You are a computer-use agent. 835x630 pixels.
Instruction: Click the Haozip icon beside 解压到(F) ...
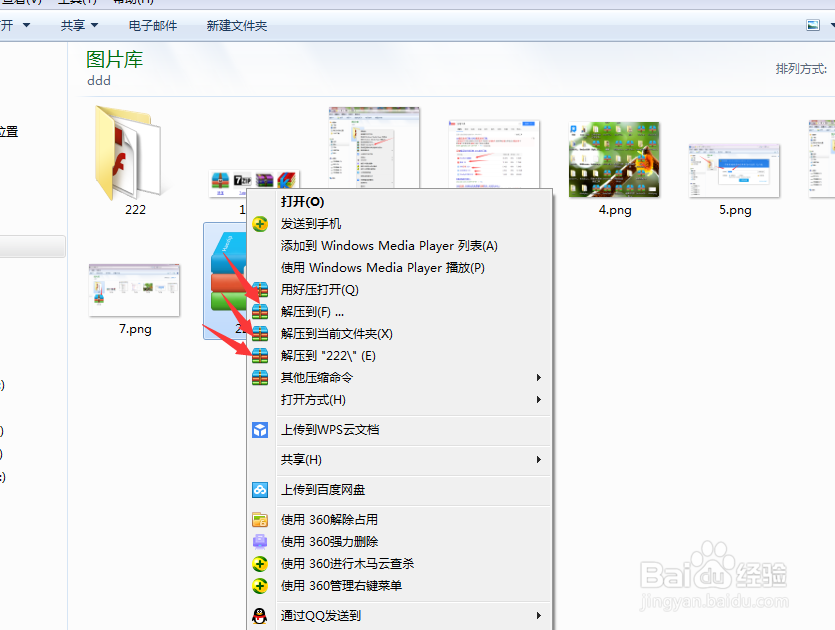click(x=260, y=312)
